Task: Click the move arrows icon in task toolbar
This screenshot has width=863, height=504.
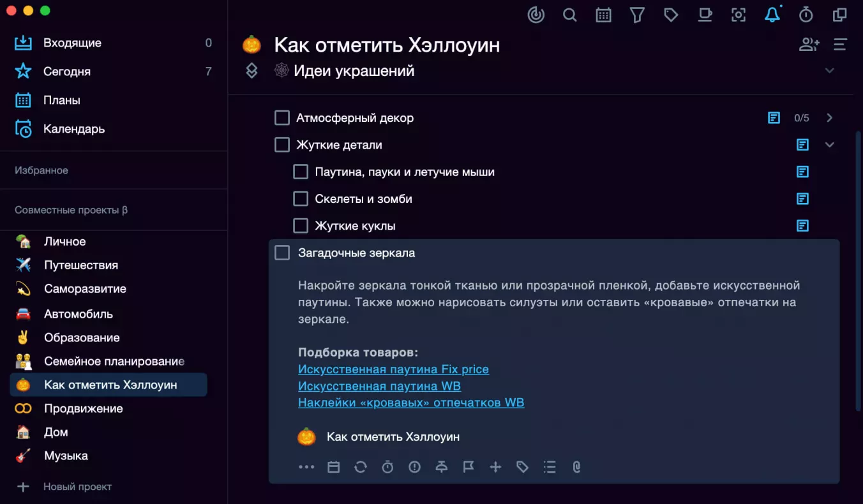Action: [495, 467]
